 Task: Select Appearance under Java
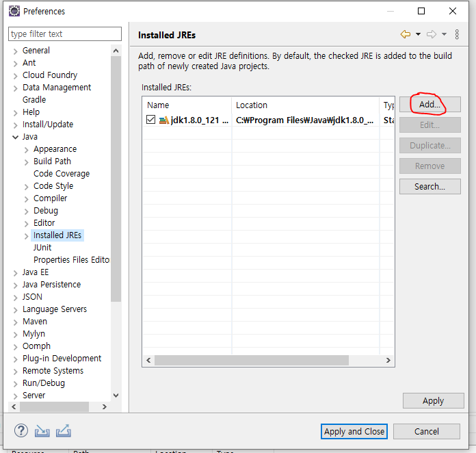pos(55,149)
